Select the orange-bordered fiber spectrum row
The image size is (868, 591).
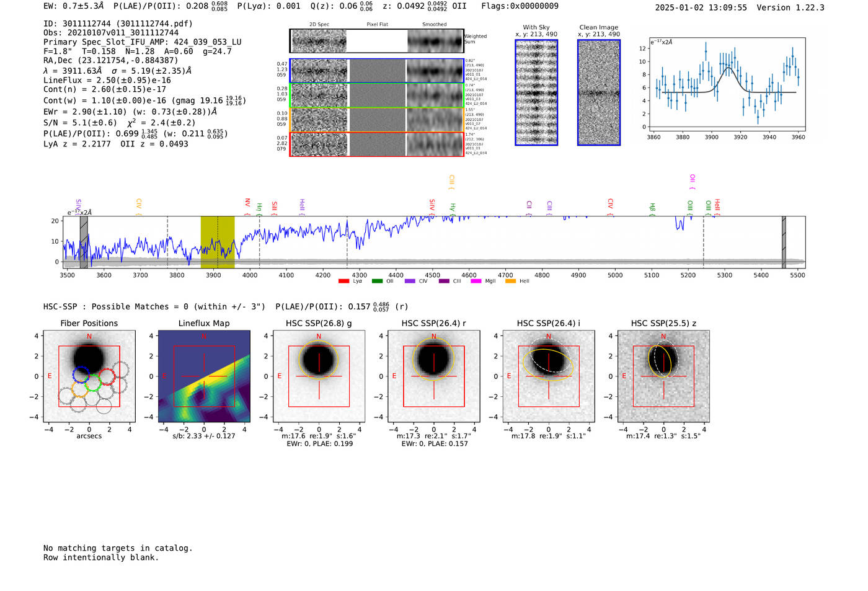tap(376, 120)
